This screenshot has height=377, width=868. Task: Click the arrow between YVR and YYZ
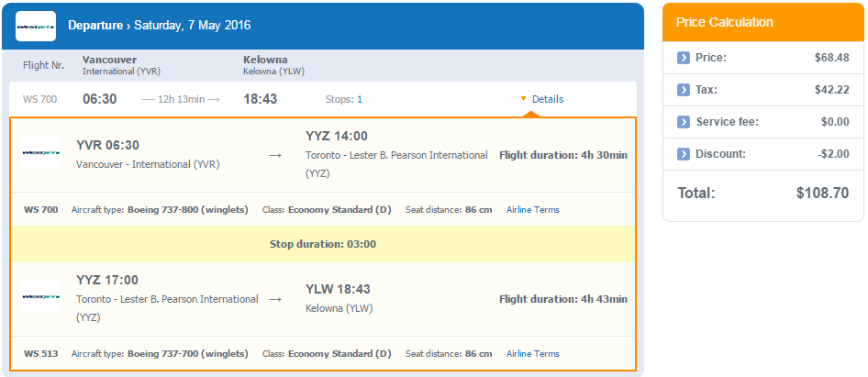(x=275, y=156)
